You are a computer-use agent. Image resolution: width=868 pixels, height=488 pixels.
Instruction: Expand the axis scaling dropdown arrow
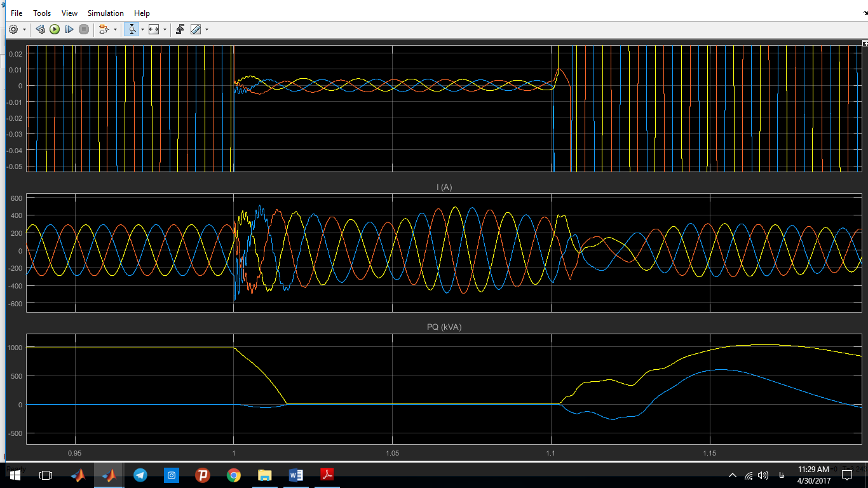tap(165, 29)
